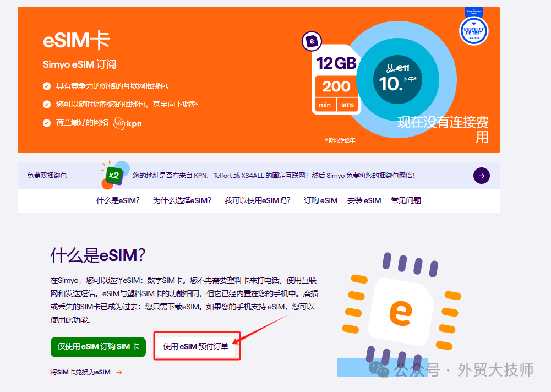Select the '订购 eSIM' navigation tab
The height and width of the screenshot is (392, 551).
point(320,200)
